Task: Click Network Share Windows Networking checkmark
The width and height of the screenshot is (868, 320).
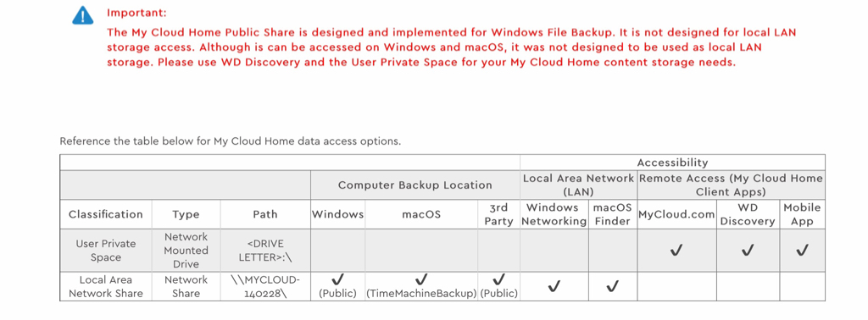Action: pos(554,287)
